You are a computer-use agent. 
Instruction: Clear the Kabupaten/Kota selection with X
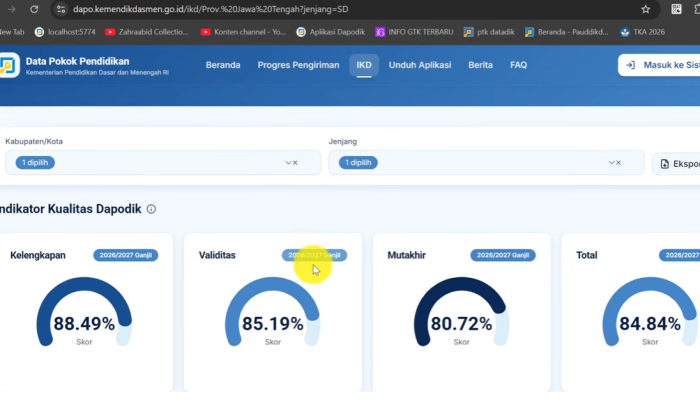click(x=295, y=162)
